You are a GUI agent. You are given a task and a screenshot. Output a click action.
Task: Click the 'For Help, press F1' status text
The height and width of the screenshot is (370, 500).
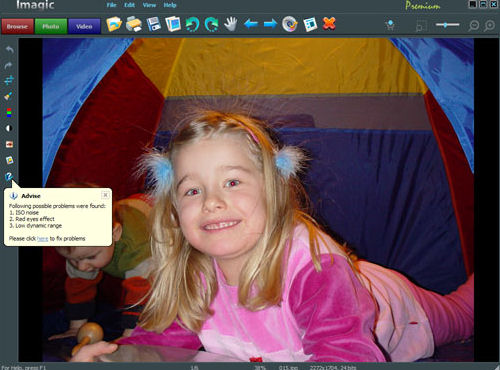pos(23,368)
